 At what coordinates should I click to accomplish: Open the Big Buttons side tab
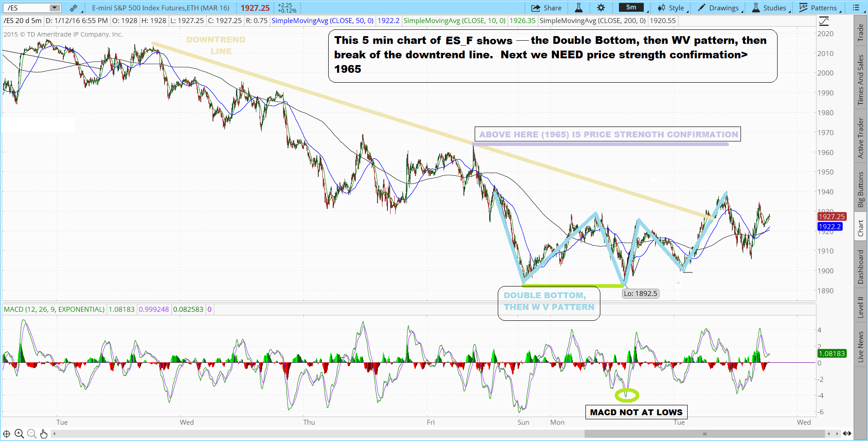pyautogui.click(x=861, y=189)
